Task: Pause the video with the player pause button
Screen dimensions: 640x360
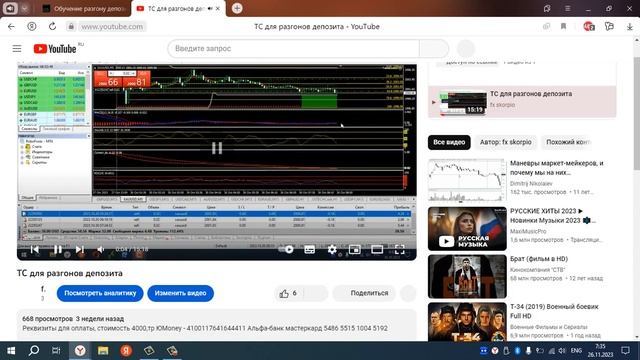Action: pos(58,249)
